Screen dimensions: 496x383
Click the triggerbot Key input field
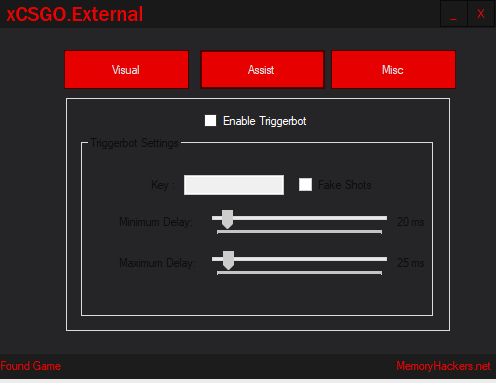coord(234,185)
